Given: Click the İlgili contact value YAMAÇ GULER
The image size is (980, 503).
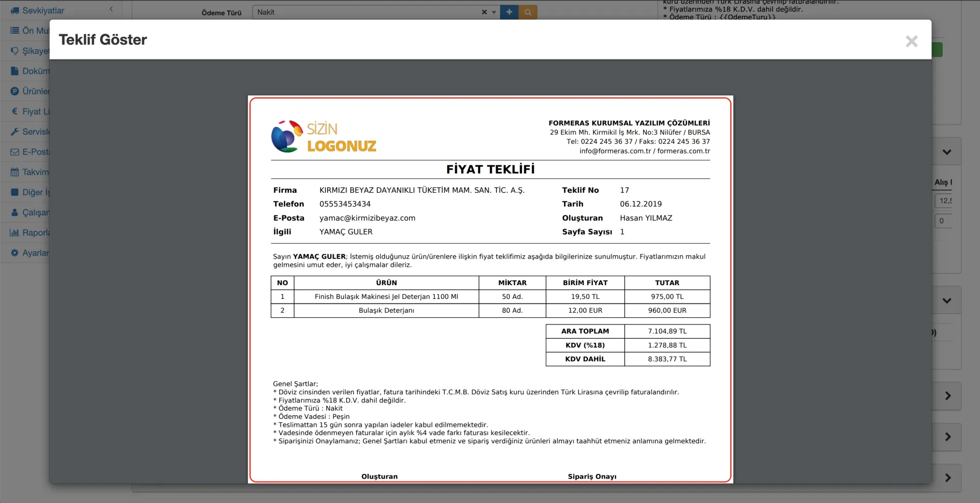Looking at the screenshot, I should [346, 232].
